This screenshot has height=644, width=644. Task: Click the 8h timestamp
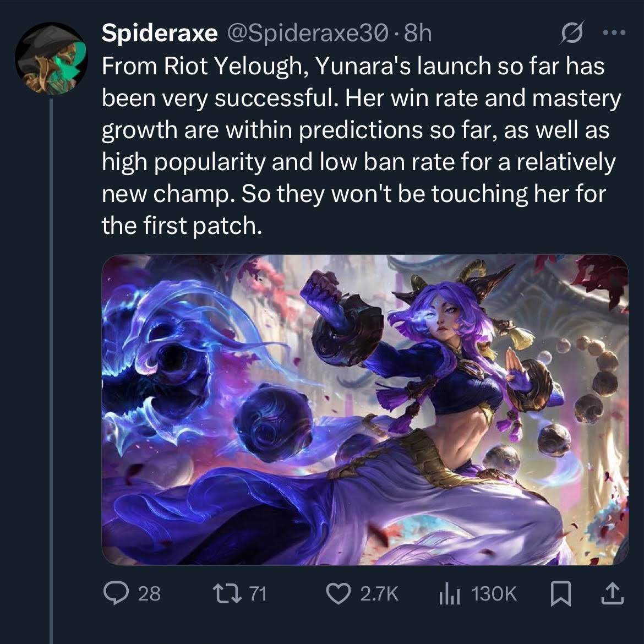417,34
